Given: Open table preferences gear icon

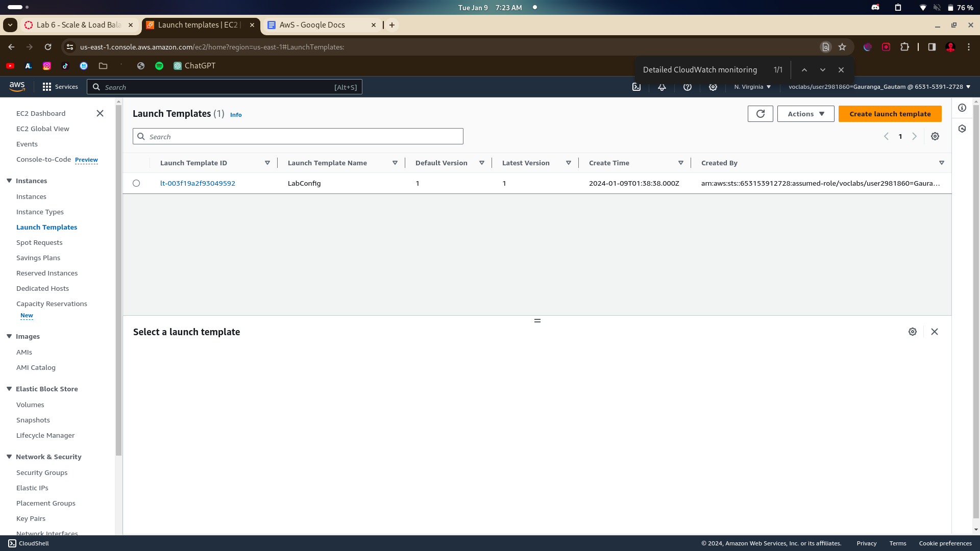Looking at the screenshot, I should click(935, 136).
